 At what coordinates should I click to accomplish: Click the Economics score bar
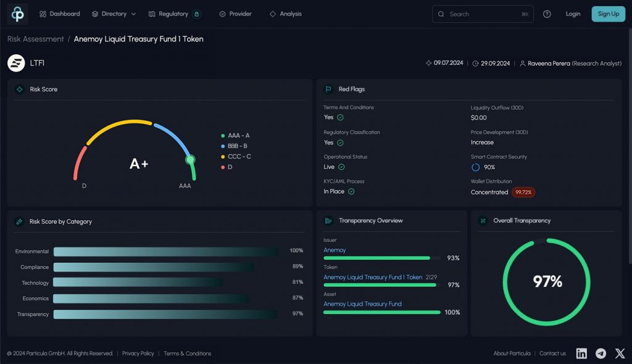pos(151,298)
